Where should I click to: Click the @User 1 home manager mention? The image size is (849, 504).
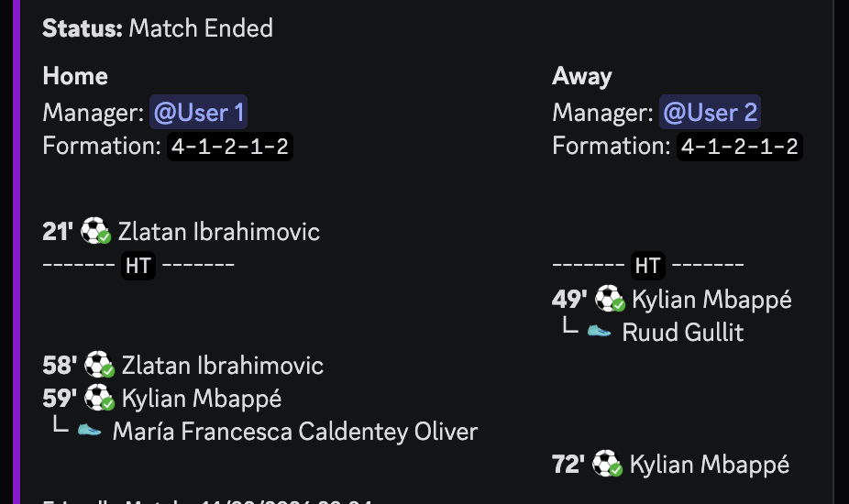pos(199,113)
